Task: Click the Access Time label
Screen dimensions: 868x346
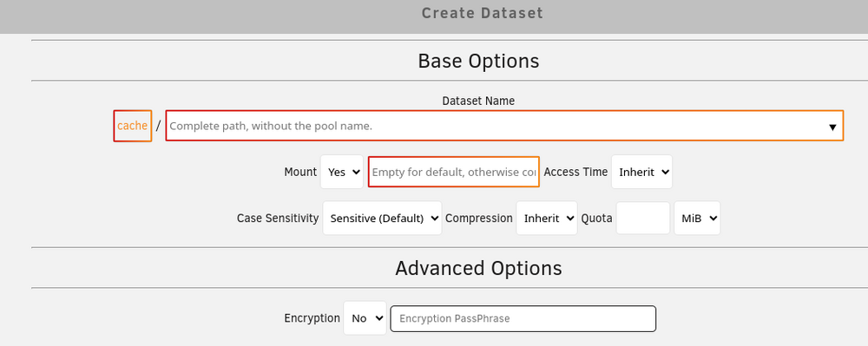Action: (575, 172)
